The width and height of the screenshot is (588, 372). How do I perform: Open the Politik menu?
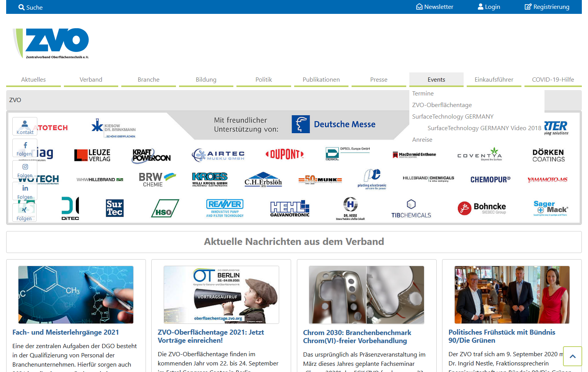264,79
